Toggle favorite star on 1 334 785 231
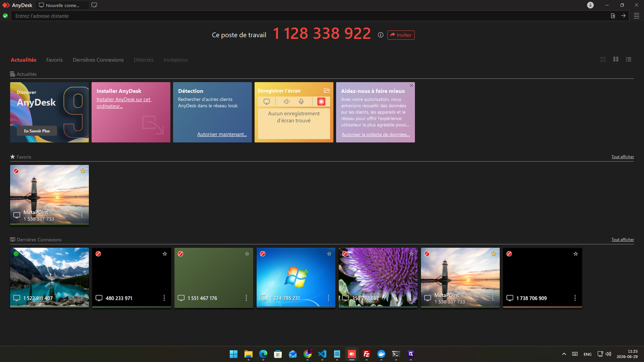 [329, 254]
